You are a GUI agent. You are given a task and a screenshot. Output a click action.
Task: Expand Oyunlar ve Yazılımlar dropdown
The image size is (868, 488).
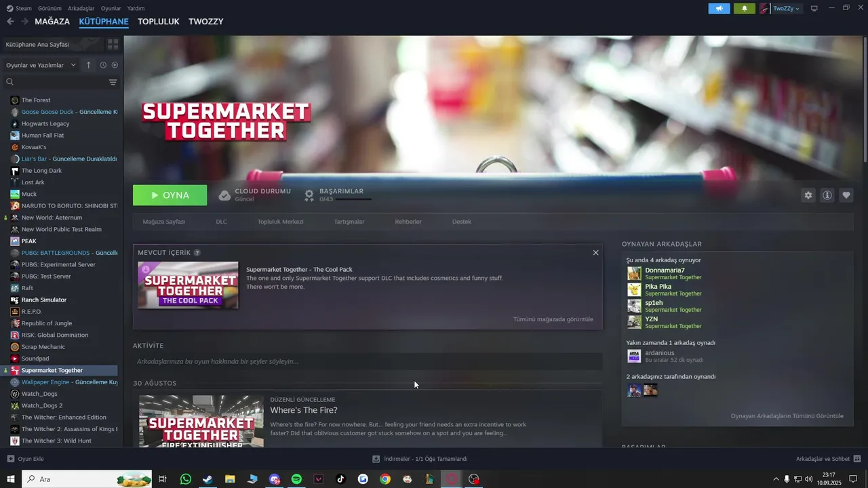(x=41, y=65)
